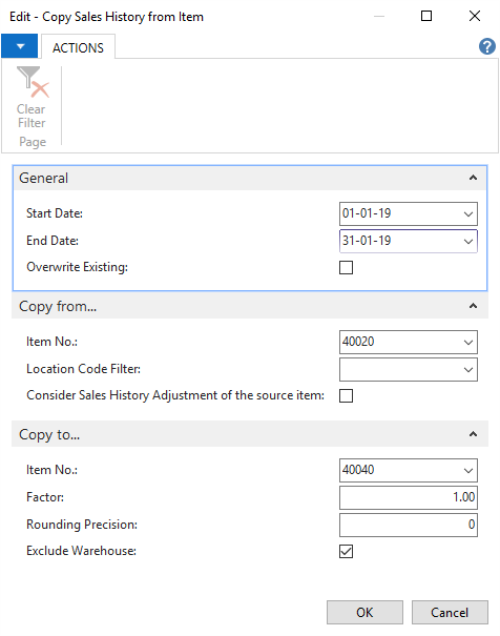The height and width of the screenshot is (636, 500).
Task: Expand Copy to Item No. 40040 dropdown
Action: [x=468, y=470]
